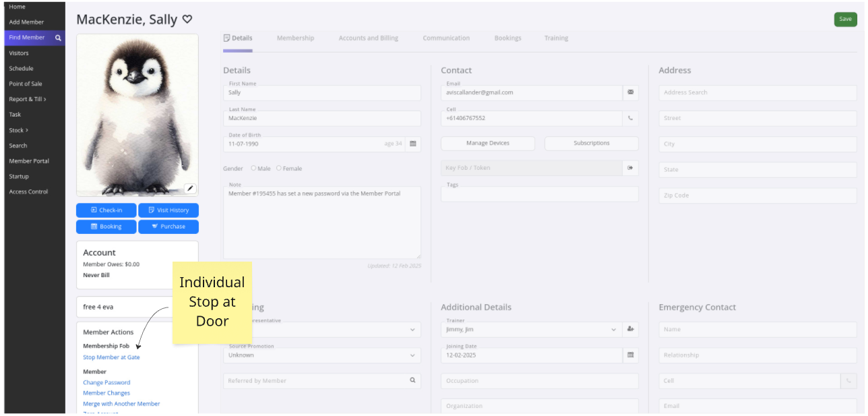Click the Check-in button
This screenshot has height=416, width=868.
coord(106,210)
